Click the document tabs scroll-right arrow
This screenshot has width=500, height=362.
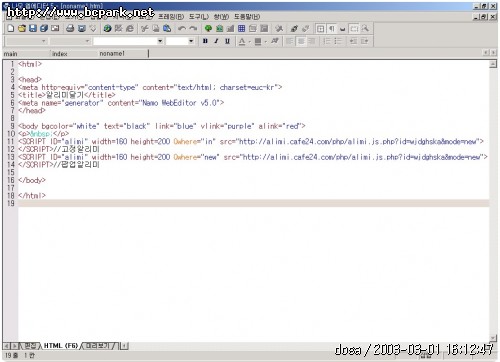pos(493,53)
